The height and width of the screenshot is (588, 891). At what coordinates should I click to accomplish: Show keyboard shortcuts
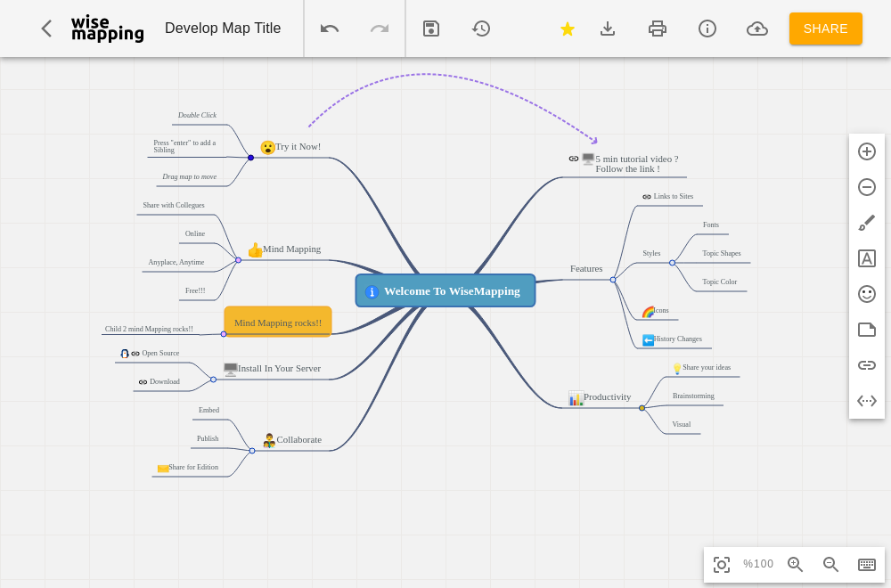point(867,564)
